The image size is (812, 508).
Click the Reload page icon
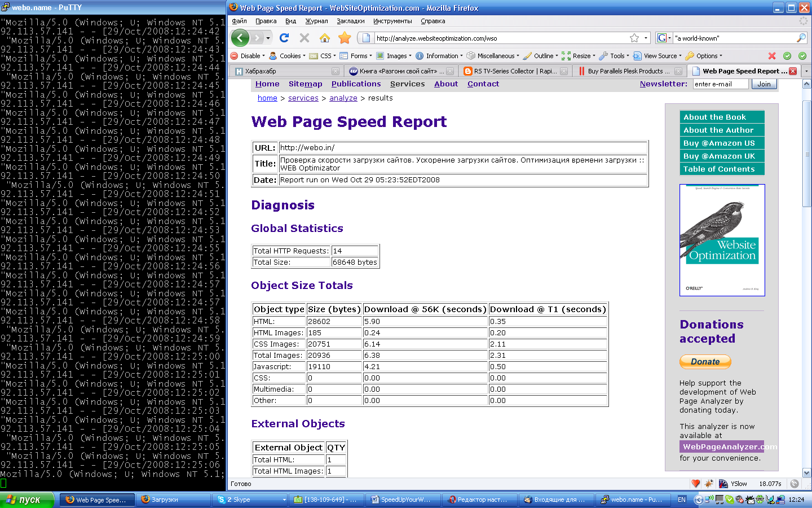[x=284, y=38]
